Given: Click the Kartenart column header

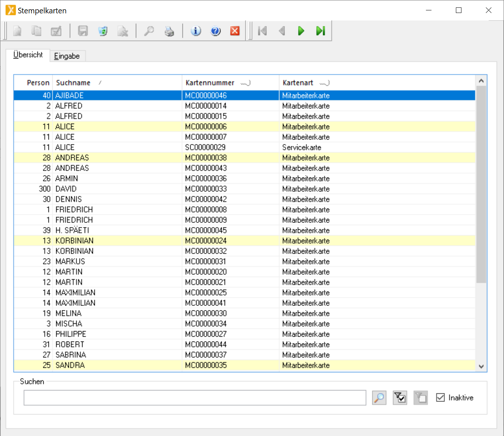Looking at the screenshot, I should coord(298,83).
